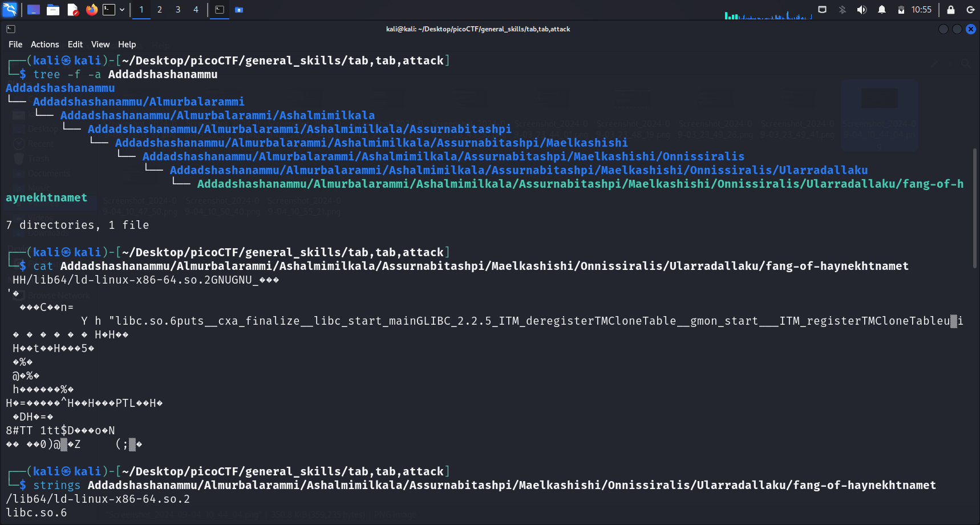Open the View menu
Image resolution: width=980 pixels, height=525 pixels.
100,45
